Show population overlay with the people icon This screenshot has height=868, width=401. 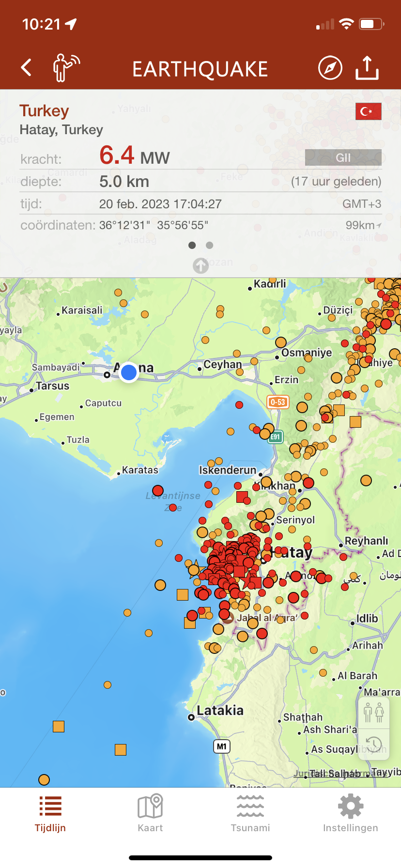373,713
